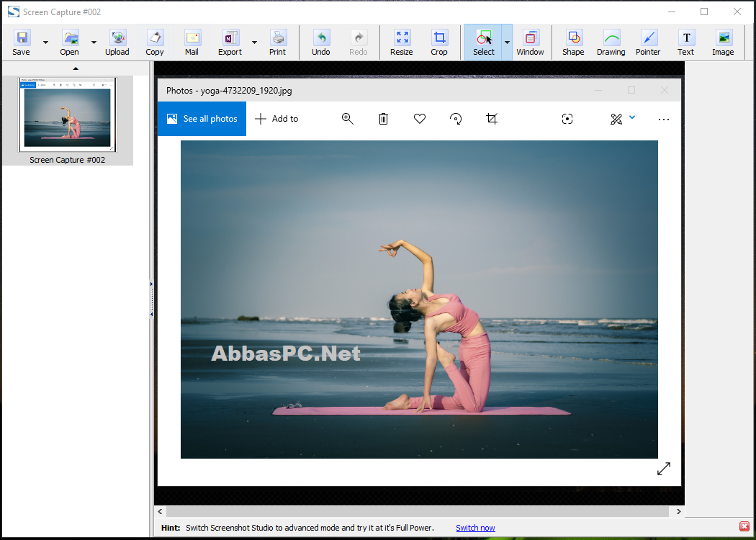
Task: Maximize the Screen Capture window
Action: coord(704,12)
